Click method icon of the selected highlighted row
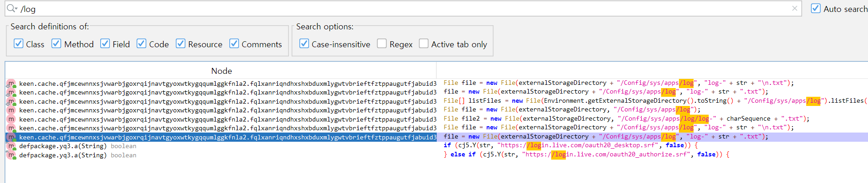 tap(11, 137)
